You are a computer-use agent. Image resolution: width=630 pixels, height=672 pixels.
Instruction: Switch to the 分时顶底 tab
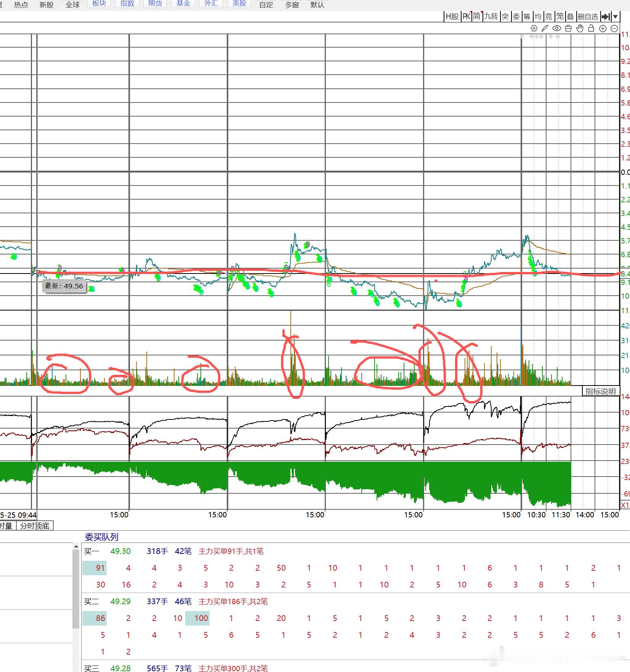tap(35, 526)
